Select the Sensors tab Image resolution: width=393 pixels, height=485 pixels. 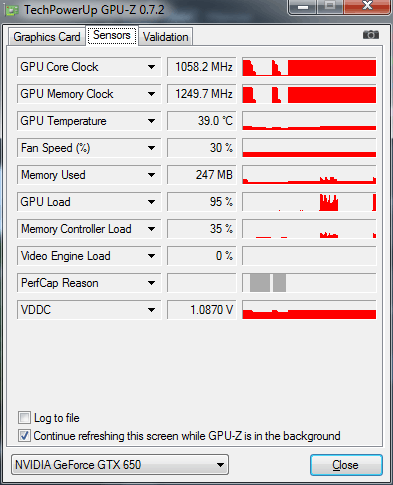click(x=112, y=35)
